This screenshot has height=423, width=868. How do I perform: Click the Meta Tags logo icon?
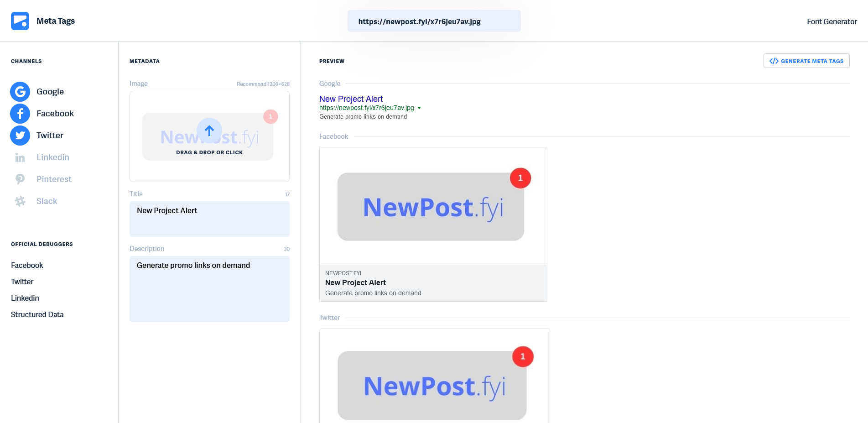20,21
